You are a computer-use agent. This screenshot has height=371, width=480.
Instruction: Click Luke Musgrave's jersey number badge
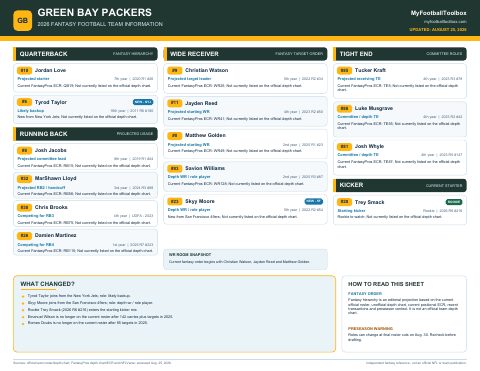point(344,108)
